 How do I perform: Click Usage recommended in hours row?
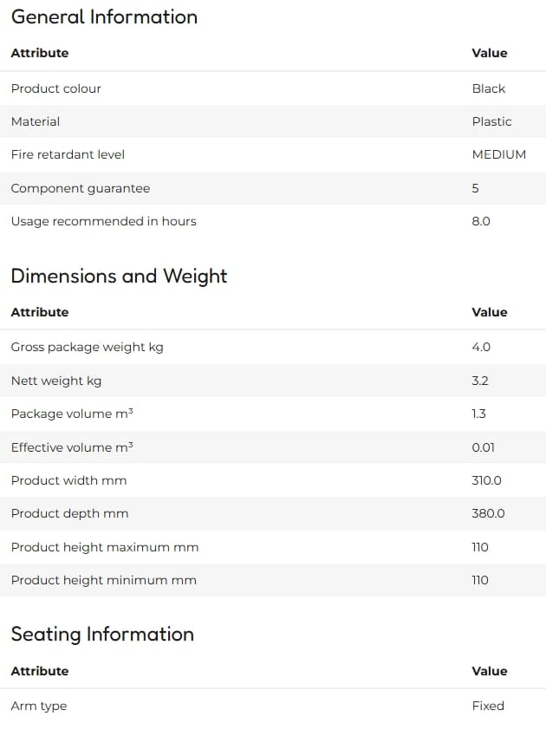coord(273,221)
